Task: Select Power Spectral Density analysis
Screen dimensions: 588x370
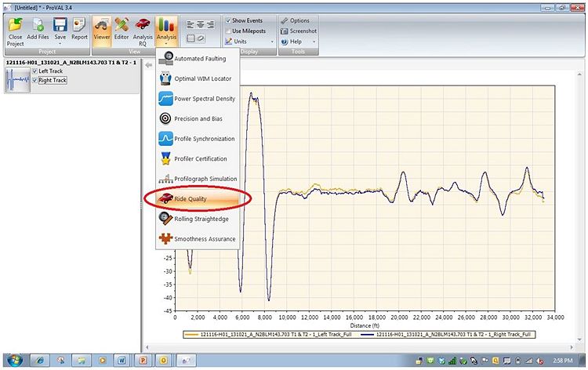Action: [198, 99]
